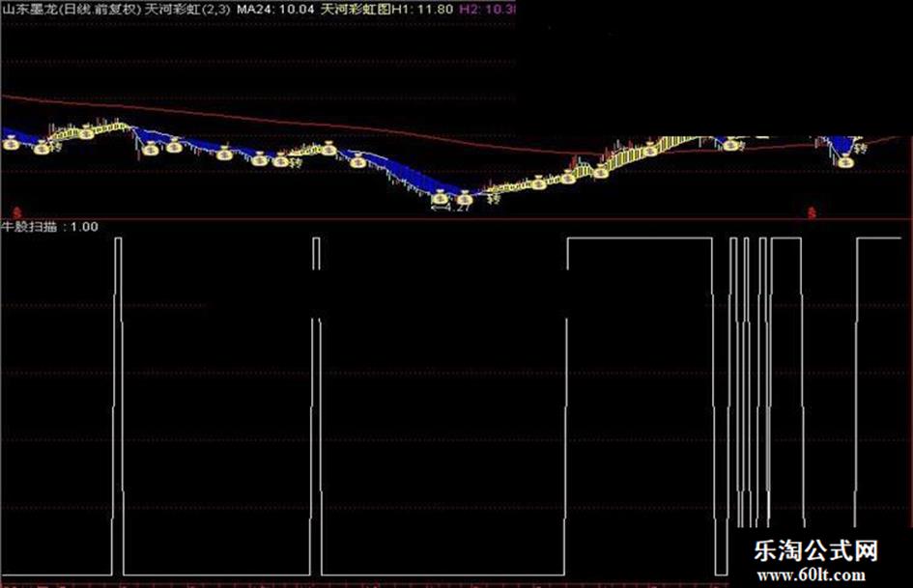Image resolution: width=913 pixels, height=588 pixels.
Task: Click the MA24: 10.04 readout
Action: (275, 9)
